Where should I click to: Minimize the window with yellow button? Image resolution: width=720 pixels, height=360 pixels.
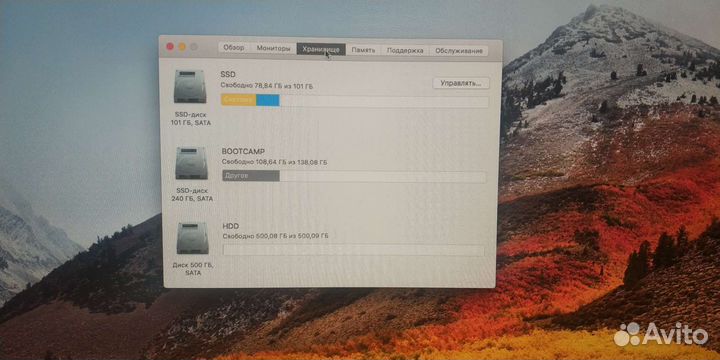(182, 47)
